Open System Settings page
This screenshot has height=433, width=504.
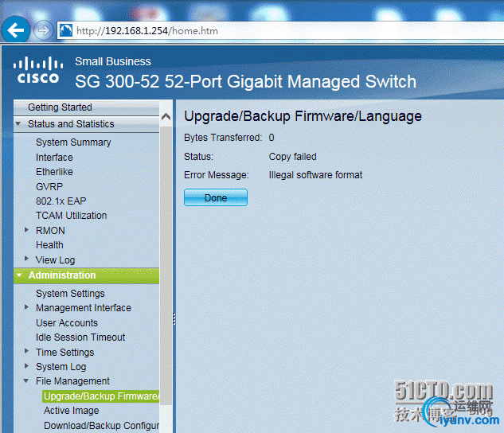click(70, 293)
